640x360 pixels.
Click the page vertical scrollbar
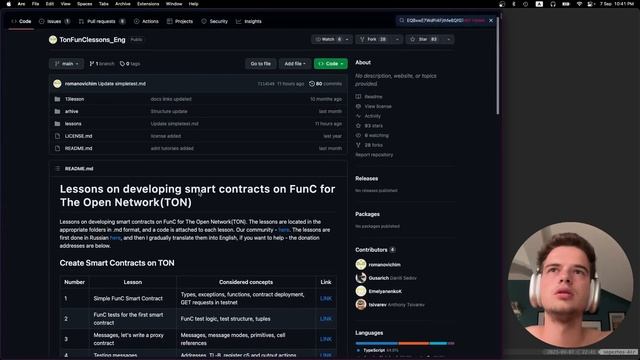point(498,65)
